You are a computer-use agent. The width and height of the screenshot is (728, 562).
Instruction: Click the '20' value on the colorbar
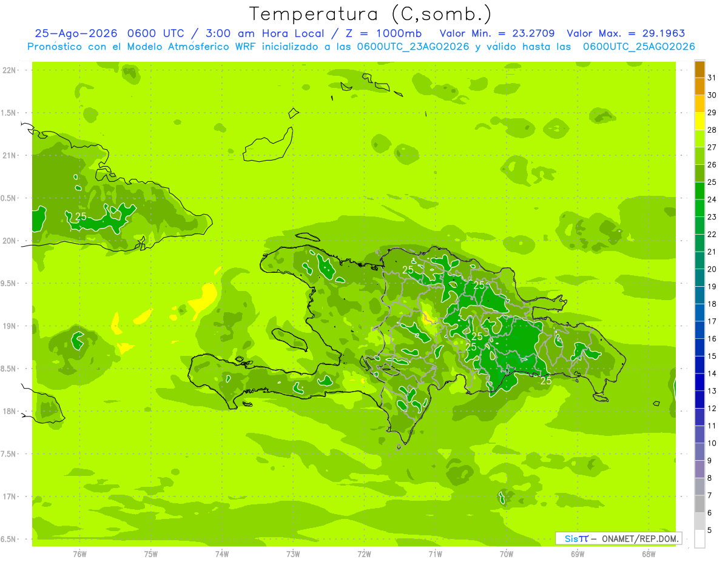point(712,269)
